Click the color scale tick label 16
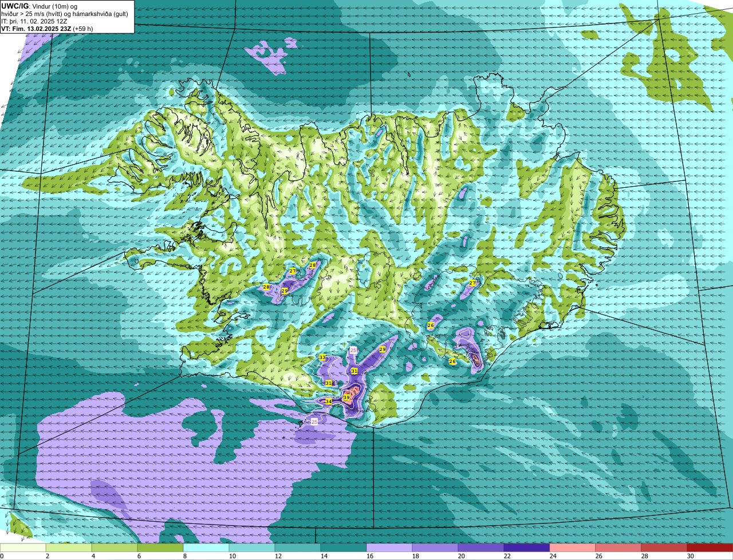The height and width of the screenshot is (560, 733). [370, 556]
